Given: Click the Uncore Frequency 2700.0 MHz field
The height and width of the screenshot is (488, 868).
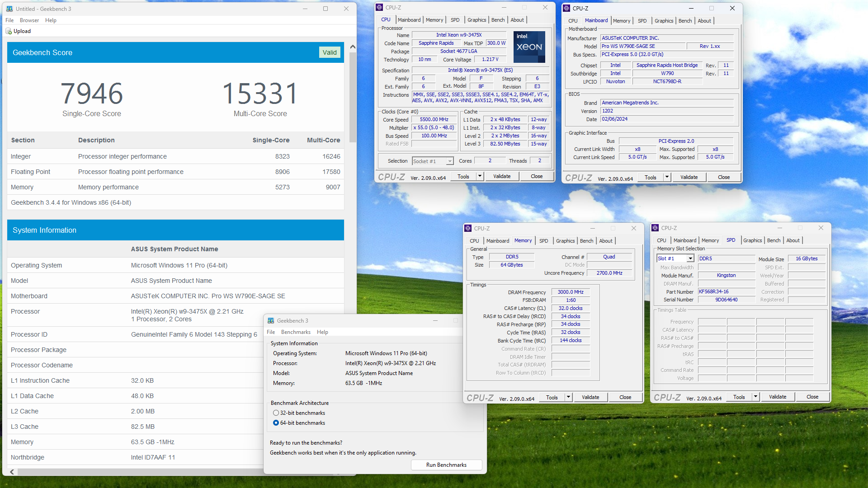Looking at the screenshot, I should tap(609, 273).
